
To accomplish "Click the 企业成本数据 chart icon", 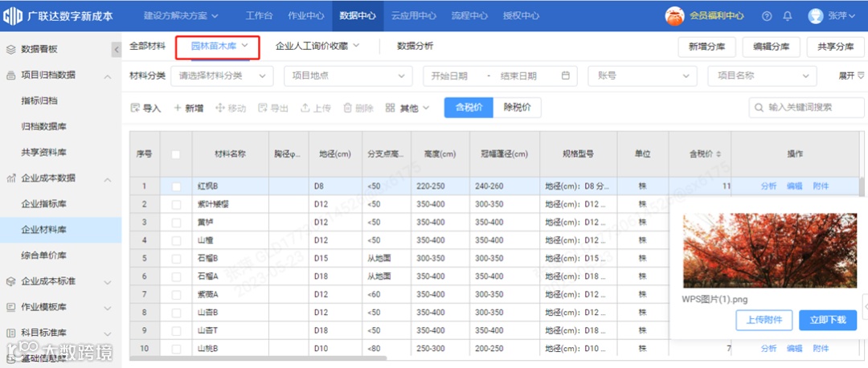I will [11, 178].
